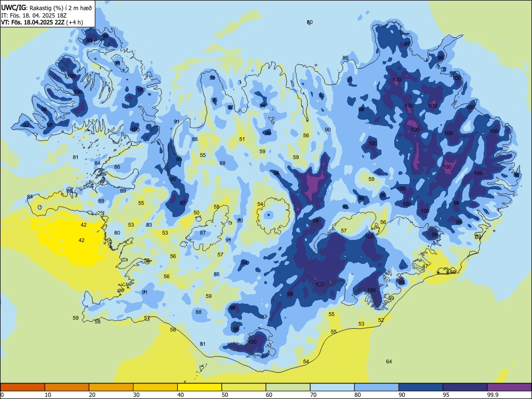Pick the pale green 60–70 legend swatch
Viewport: 532px width, 399px height.
(288, 387)
